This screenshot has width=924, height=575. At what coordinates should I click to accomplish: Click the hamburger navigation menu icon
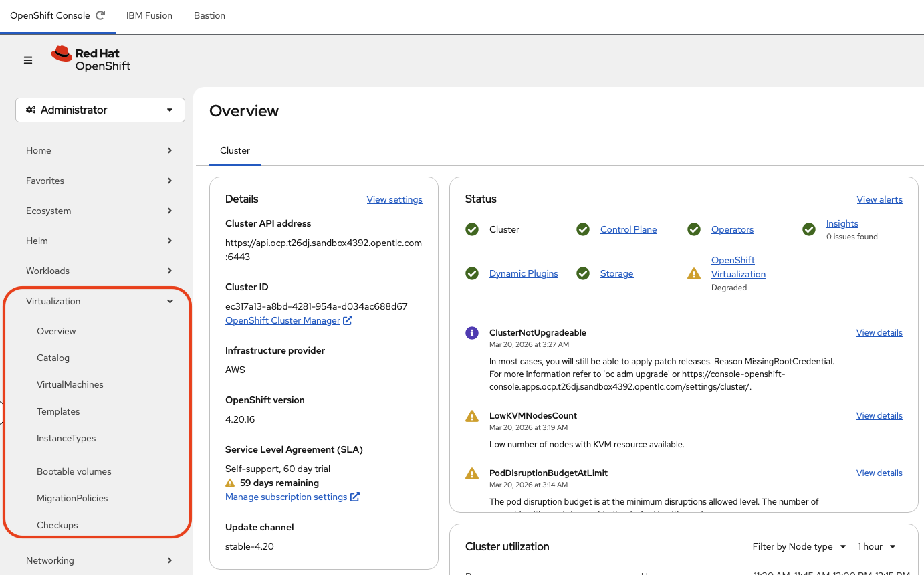(28, 60)
